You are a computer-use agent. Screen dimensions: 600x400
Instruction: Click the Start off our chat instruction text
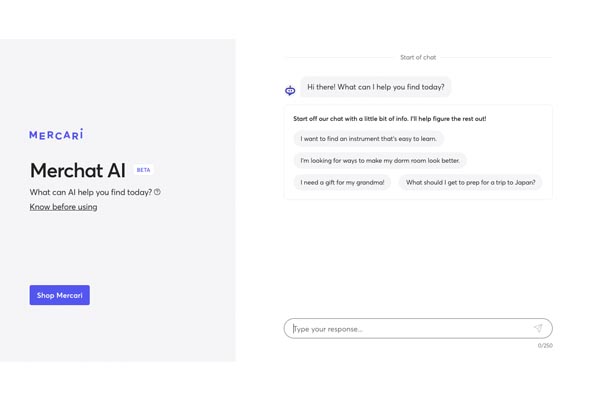(389, 119)
